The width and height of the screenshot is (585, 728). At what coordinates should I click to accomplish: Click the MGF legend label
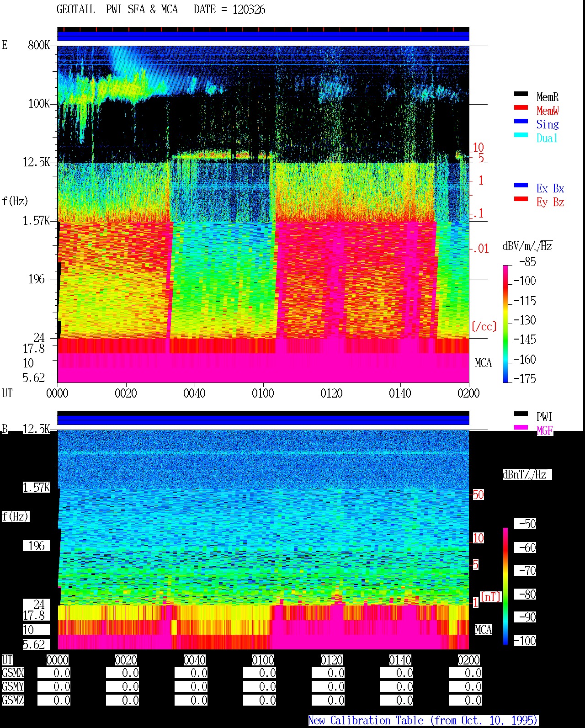(545, 430)
